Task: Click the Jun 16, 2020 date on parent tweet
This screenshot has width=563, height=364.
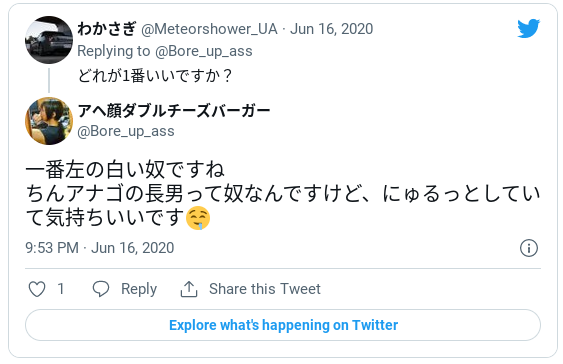Action: pos(331,29)
